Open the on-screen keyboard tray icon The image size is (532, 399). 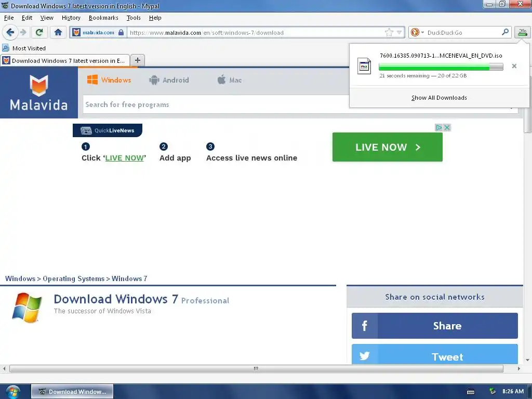click(x=471, y=392)
